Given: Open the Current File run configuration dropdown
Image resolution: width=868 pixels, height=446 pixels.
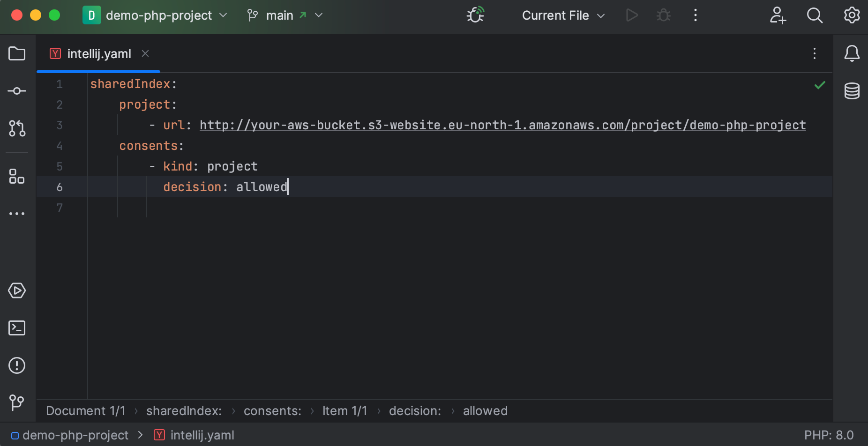Looking at the screenshot, I should (562, 15).
